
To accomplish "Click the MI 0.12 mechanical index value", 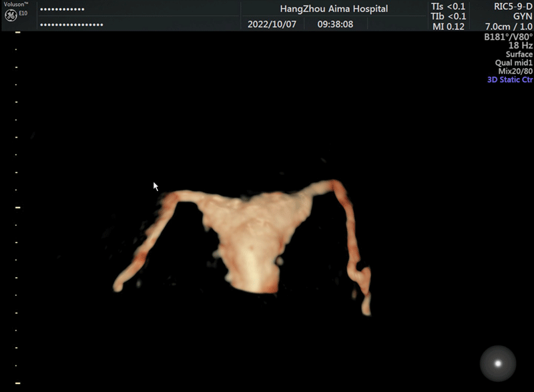I will coord(448,27).
